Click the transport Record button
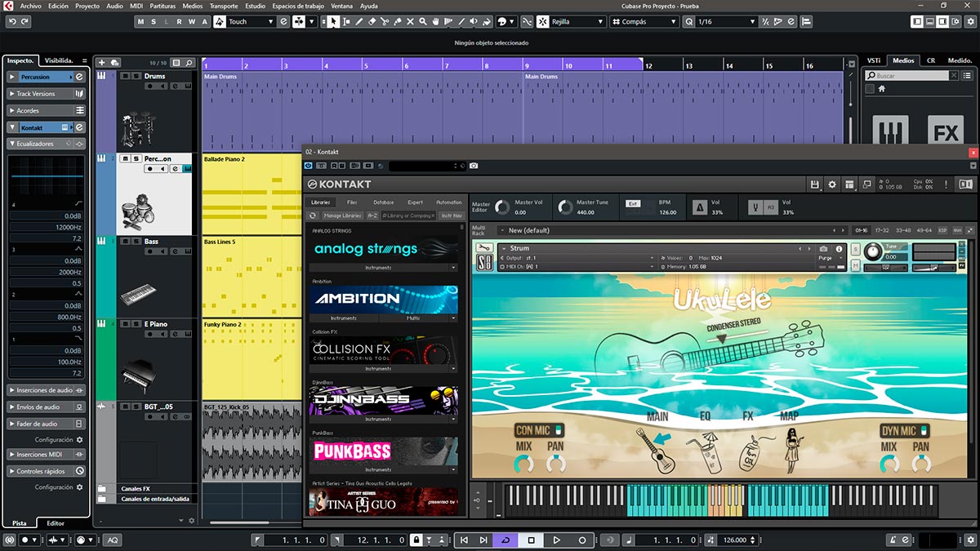Image resolution: width=980 pixels, height=551 pixels. pyautogui.click(x=581, y=540)
